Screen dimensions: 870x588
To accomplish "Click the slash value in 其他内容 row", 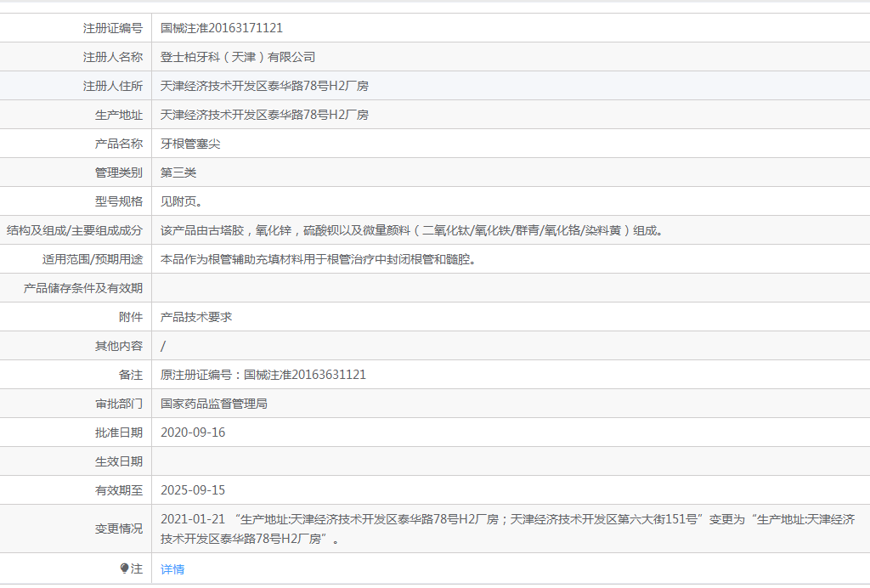I will 163,346.
